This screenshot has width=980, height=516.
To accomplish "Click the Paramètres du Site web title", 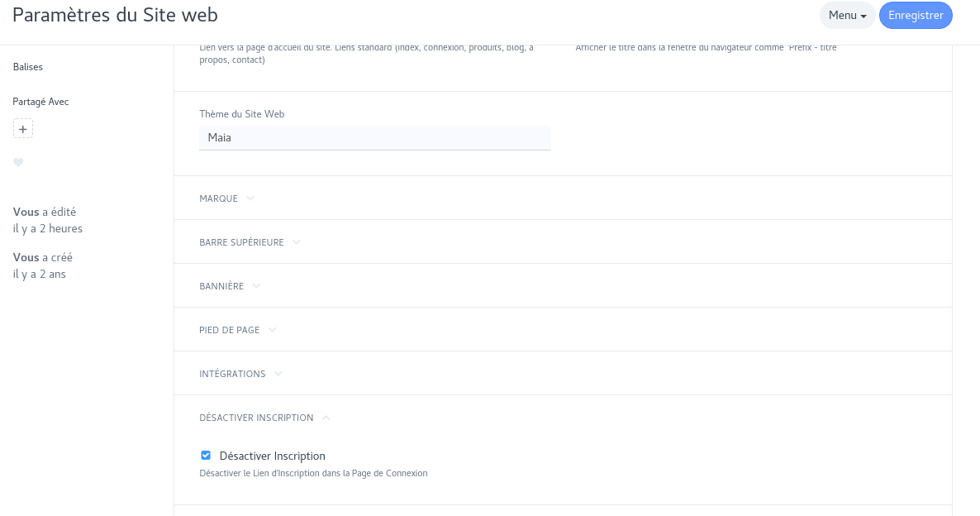I will coord(116,15).
